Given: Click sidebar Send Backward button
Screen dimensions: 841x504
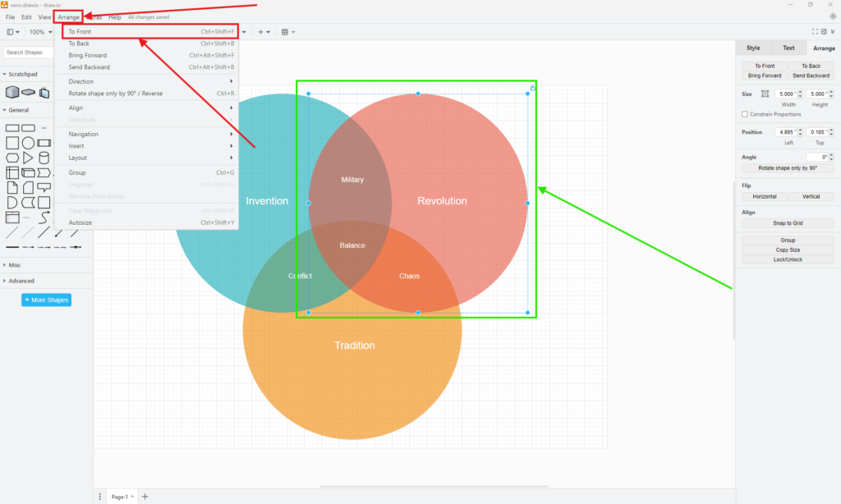Looking at the screenshot, I should pos(811,76).
